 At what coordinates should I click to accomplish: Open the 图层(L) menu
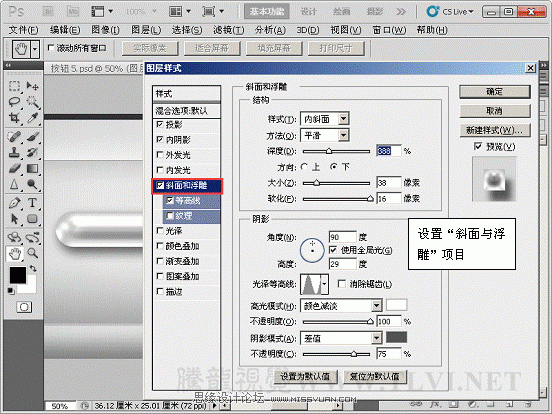coord(146,30)
